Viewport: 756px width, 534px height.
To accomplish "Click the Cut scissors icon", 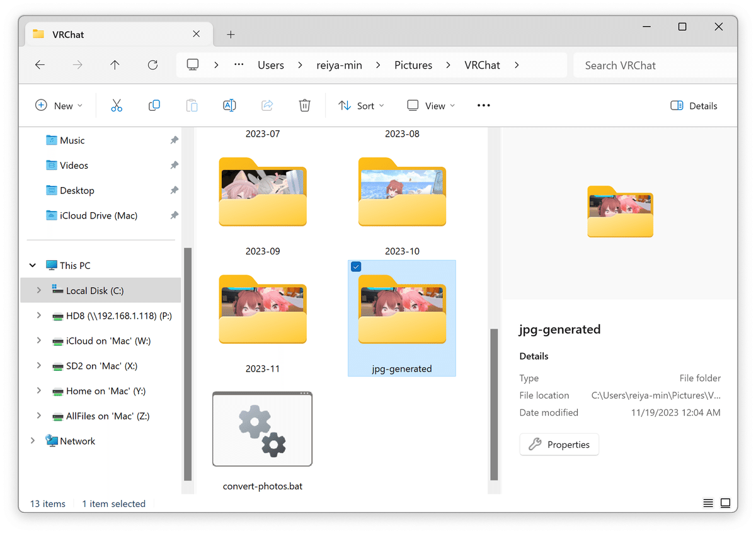I will pyautogui.click(x=117, y=106).
